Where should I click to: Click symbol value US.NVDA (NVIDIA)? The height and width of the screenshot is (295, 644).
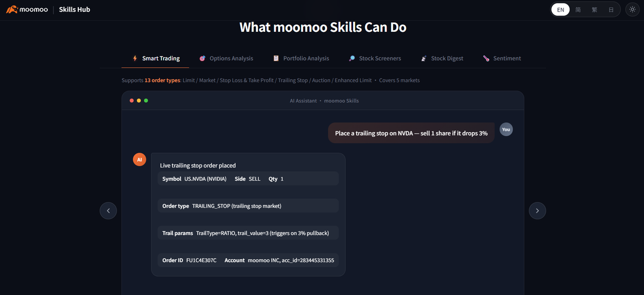(x=205, y=179)
